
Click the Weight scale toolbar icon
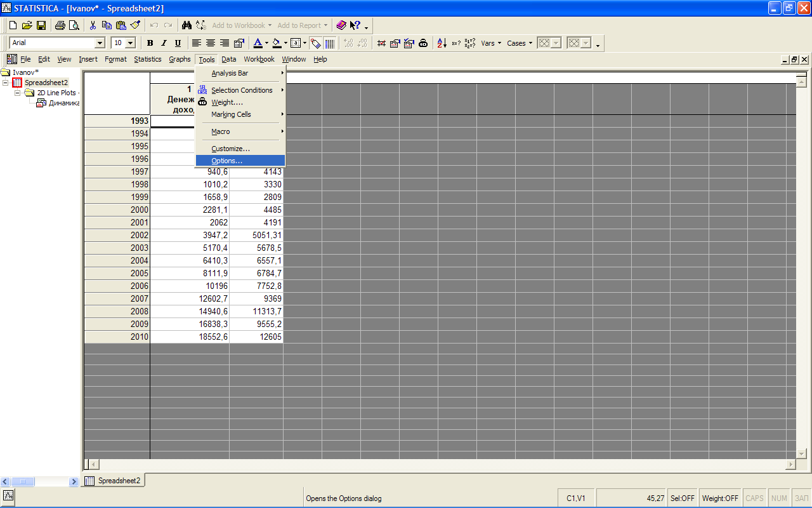click(423, 43)
